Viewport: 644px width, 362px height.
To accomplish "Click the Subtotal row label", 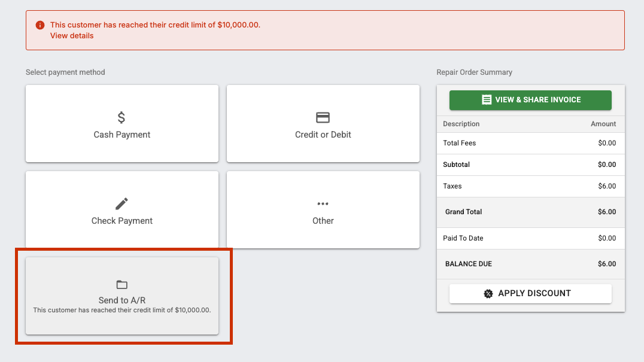I will pyautogui.click(x=456, y=165).
